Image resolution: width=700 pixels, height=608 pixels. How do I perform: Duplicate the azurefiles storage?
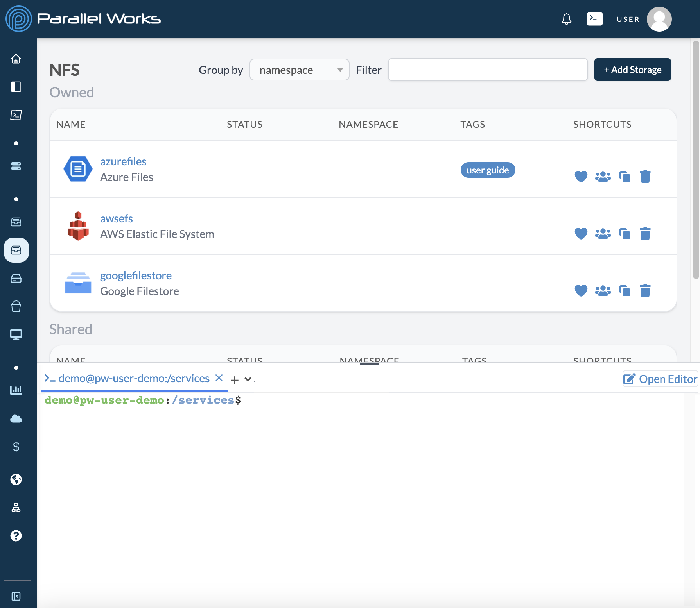[x=625, y=177]
